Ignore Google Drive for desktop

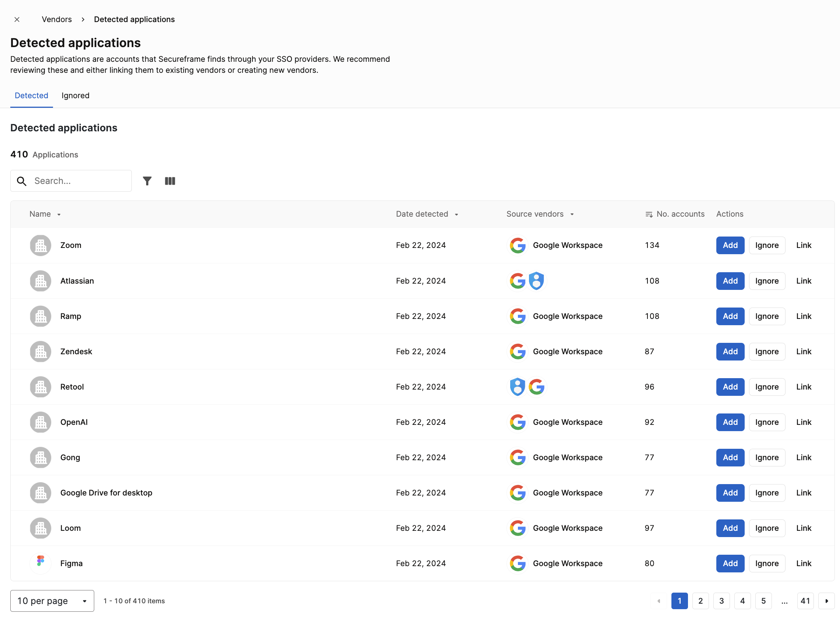[767, 493]
